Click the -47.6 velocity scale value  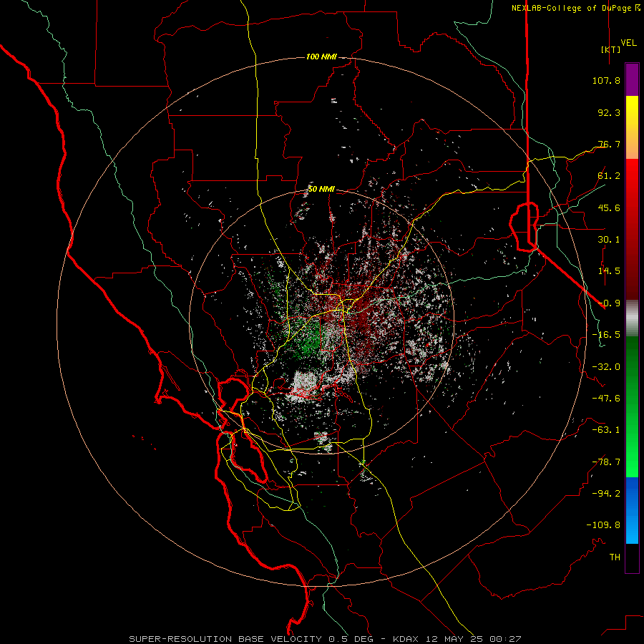606,399
